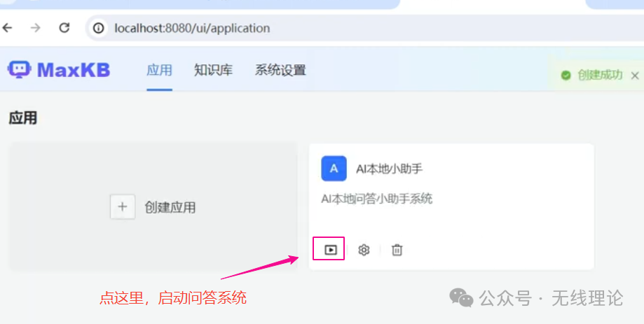
Task: Open the 知识库 tab
Action: point(214,70)
